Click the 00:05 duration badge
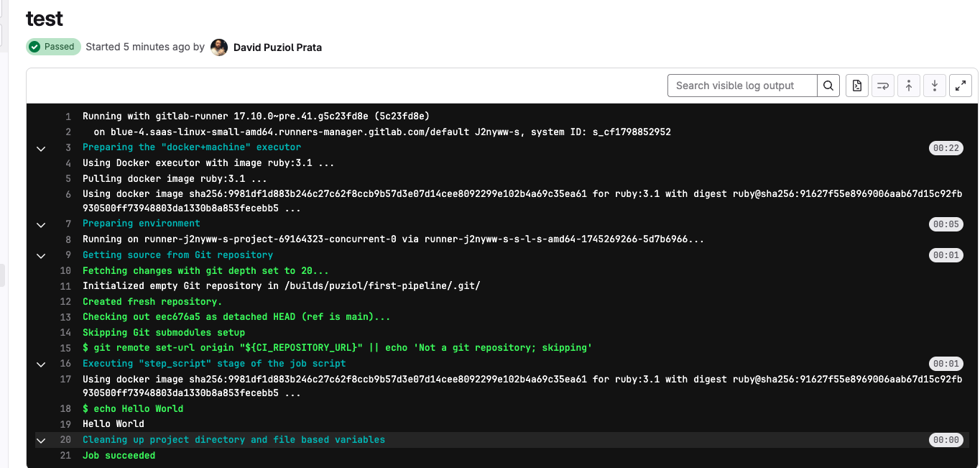The height and width of the screenshot is (468, 980). [x=944, y=224]
